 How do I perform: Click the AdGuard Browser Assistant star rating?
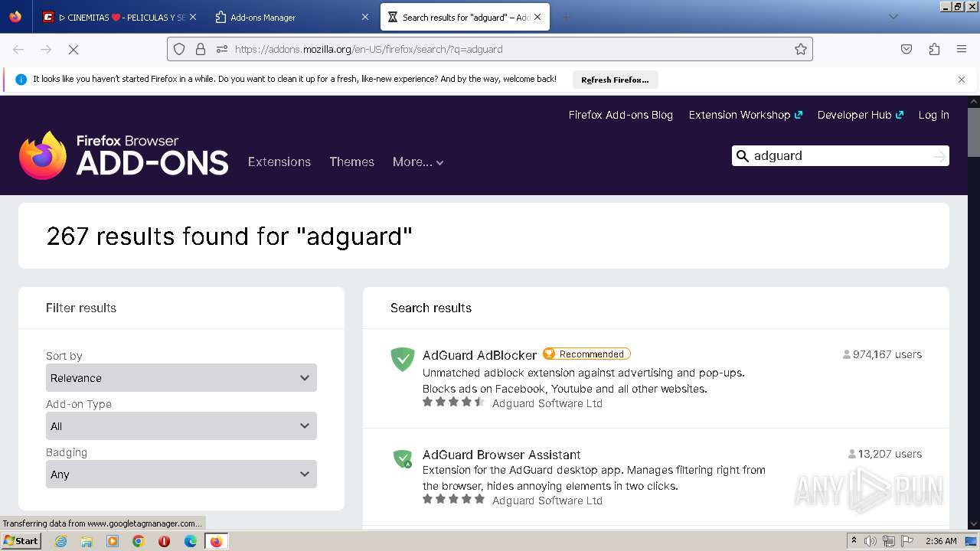tap(454, 499)
